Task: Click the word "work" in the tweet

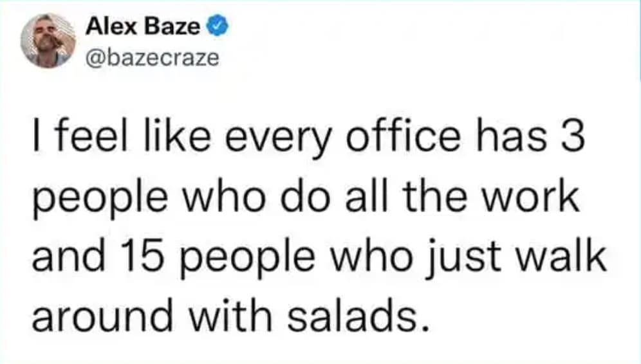Action: tap(543, 199)
